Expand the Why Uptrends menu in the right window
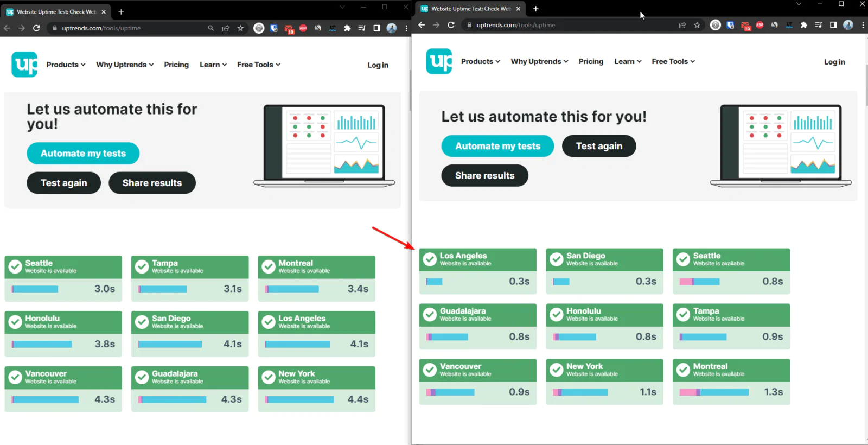Viewport: 868px width, 445px height. pos(539,61)
